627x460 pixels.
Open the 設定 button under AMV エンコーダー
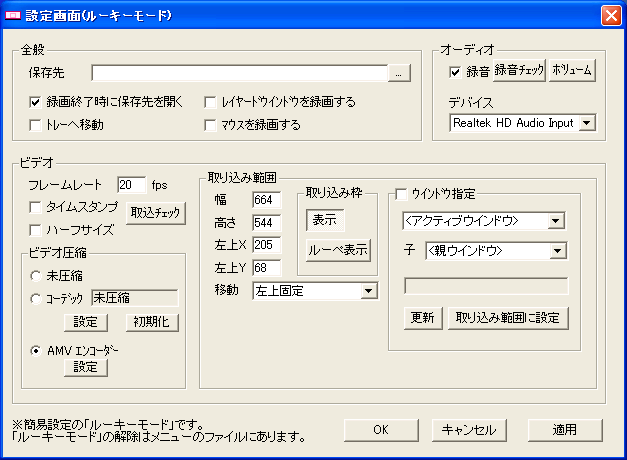coord(86,367)
